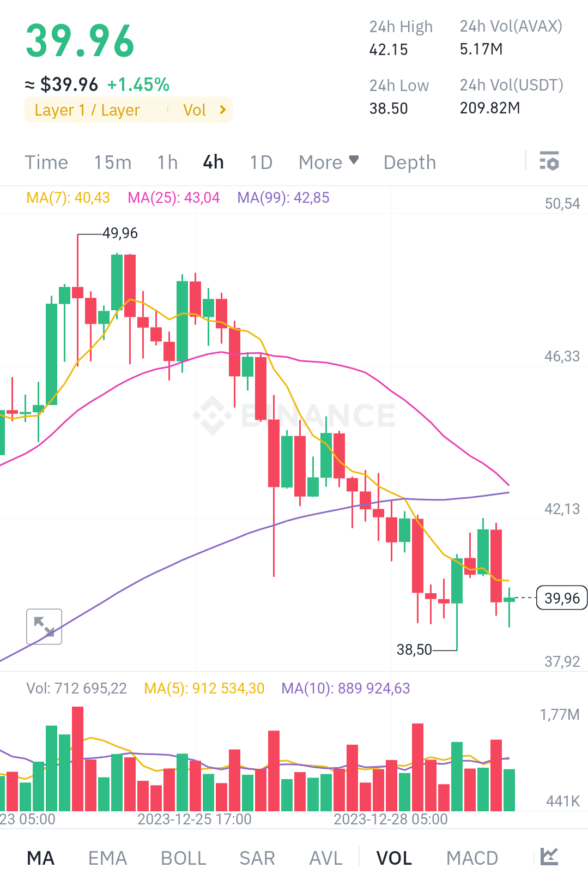The image size is (588, 880).
Task: Click the current price box showing 39,96
Action: [561, 598]
